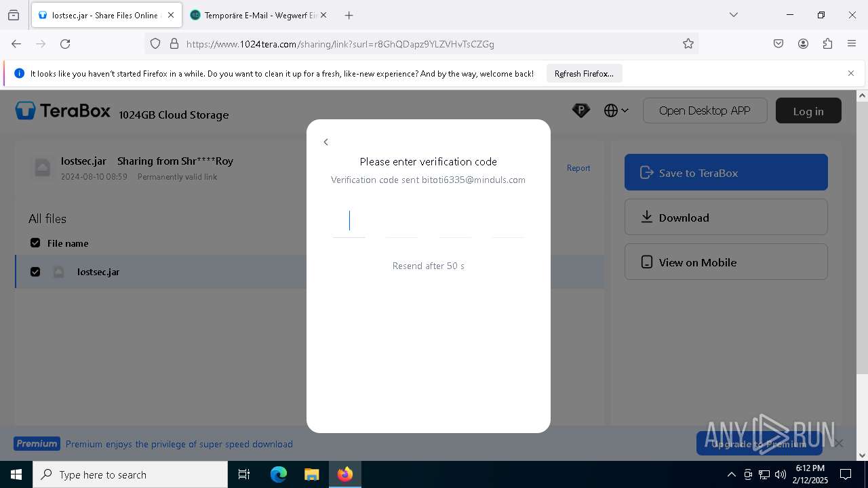Search with the Windows taskbar search box
Viewport: 868px width, 488px height.
pyautogui.click(x=130, y=474)
